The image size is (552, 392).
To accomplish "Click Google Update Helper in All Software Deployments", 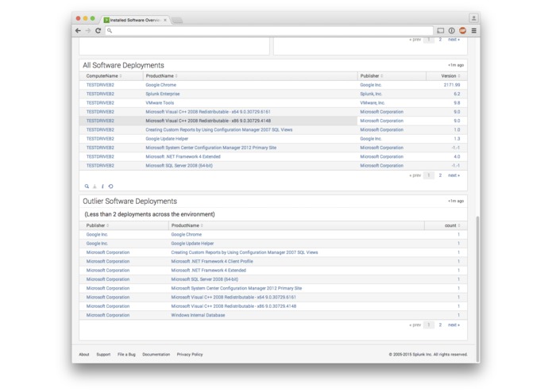I will click(167, 139).
